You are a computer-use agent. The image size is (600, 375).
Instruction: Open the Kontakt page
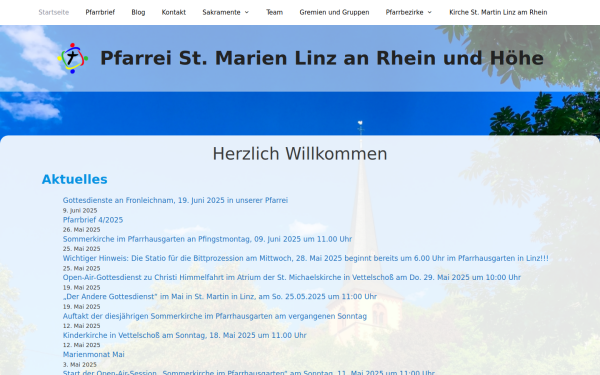click(x=174, y=12)
